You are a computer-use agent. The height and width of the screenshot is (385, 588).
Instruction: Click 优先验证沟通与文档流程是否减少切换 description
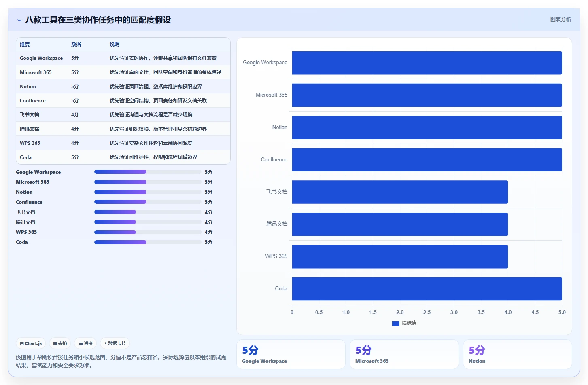coord(151,115)
